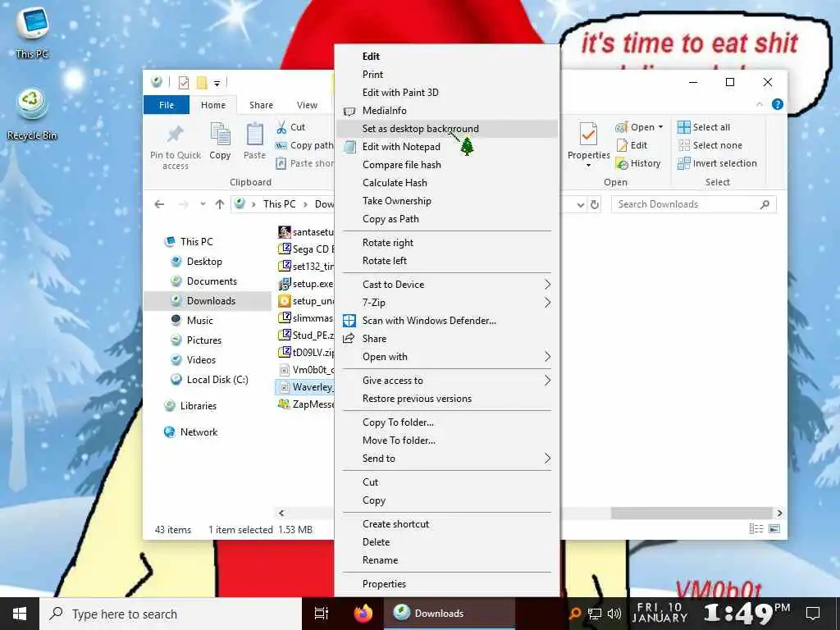Expand the ribbon Open button dropdown arrow
This screenshot has width=840, height=630.
coord(660,127)
